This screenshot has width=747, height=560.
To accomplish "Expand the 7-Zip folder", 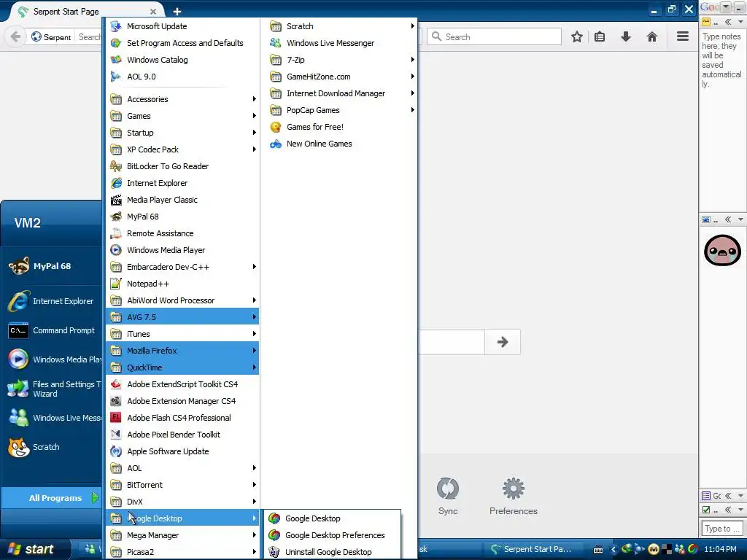I will coord(341,60).
